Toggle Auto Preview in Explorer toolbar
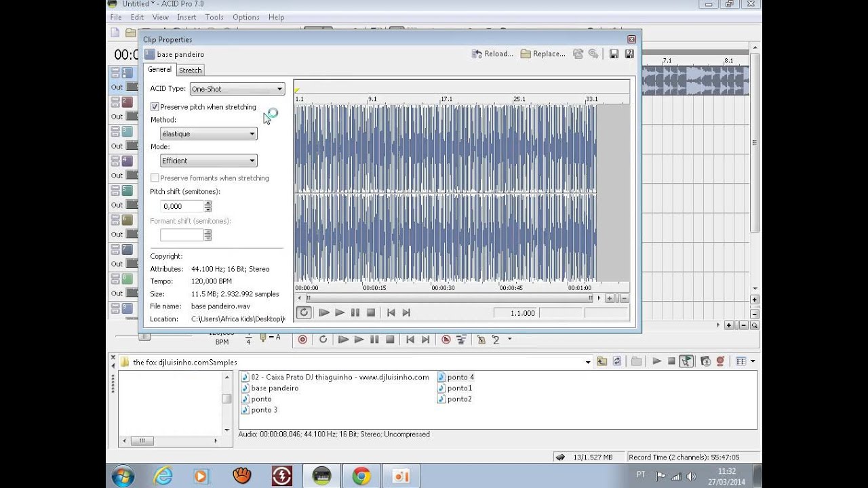The width and height of the screenshot is (868, 488). 686,361
